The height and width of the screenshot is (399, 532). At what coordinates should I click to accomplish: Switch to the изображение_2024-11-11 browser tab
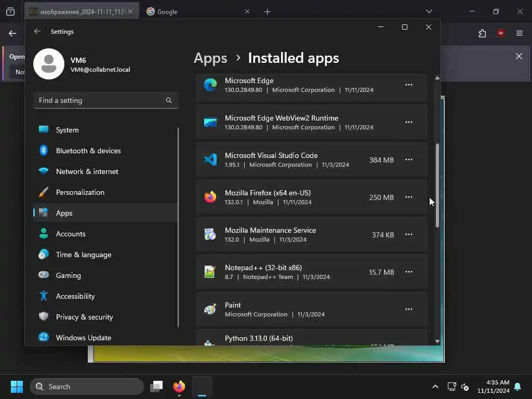pyautogui.click(x=82, y=11)
